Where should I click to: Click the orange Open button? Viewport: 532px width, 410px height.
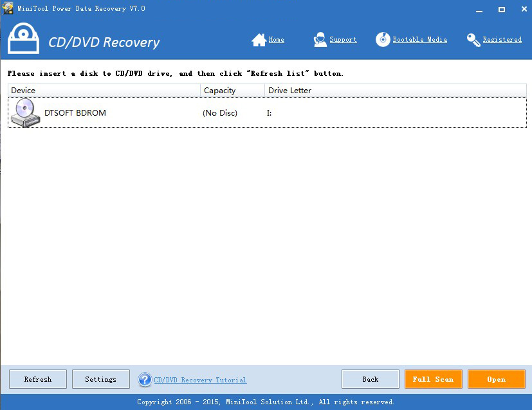pyautogui.click(x=497, y=379)
